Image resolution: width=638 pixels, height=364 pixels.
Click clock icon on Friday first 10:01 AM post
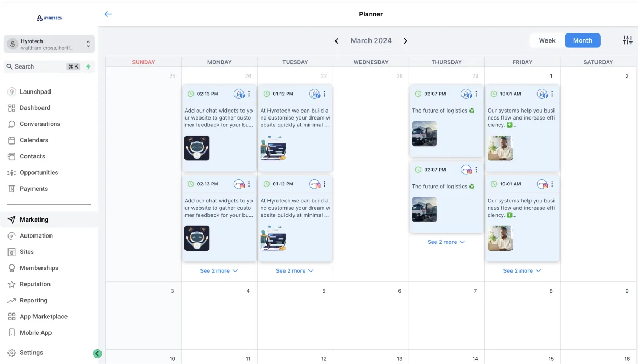pos(494,94)
